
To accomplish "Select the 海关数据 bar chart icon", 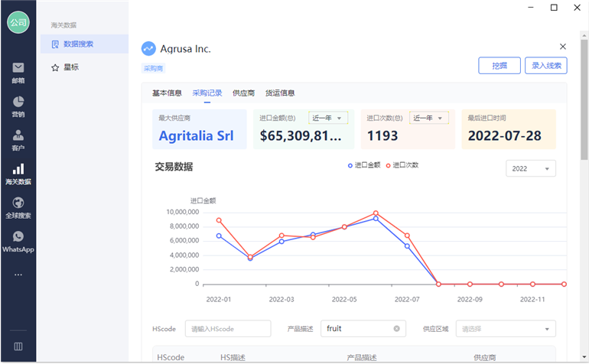I will (x=18, y=169).
